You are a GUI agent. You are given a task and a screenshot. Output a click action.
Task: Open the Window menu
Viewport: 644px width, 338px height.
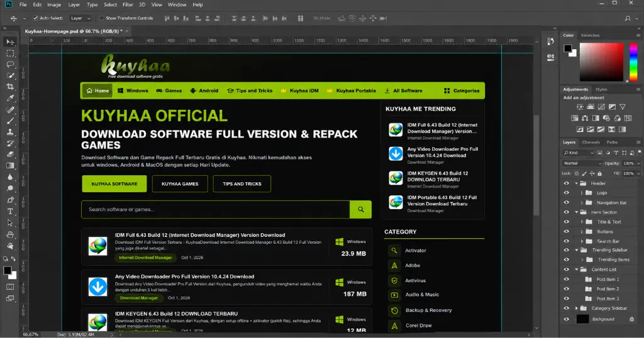point(177,4)
